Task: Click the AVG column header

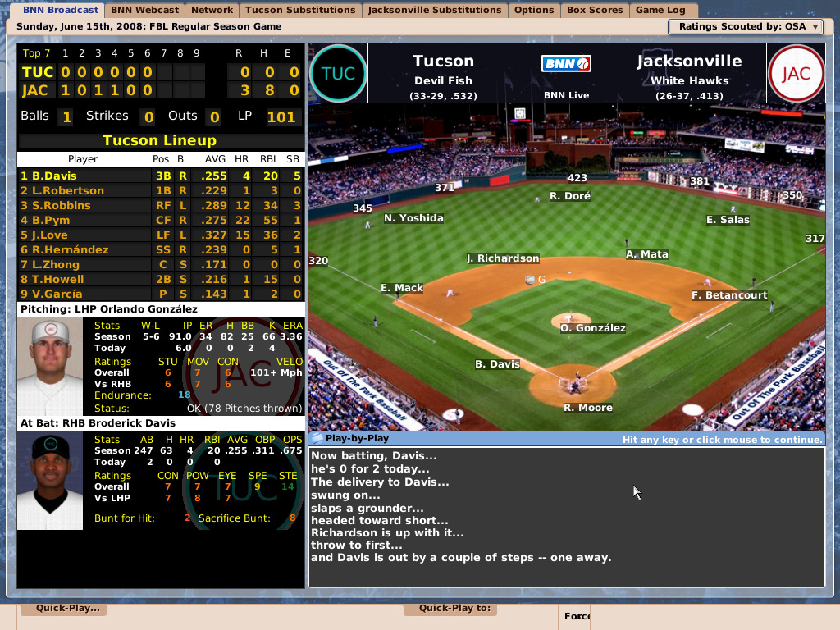Action: (x=215, y=159)
